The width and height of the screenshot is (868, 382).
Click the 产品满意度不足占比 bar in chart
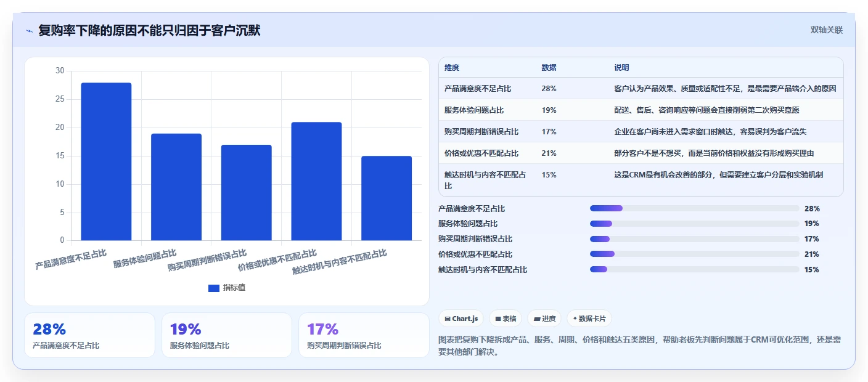[x=106, y=161]
